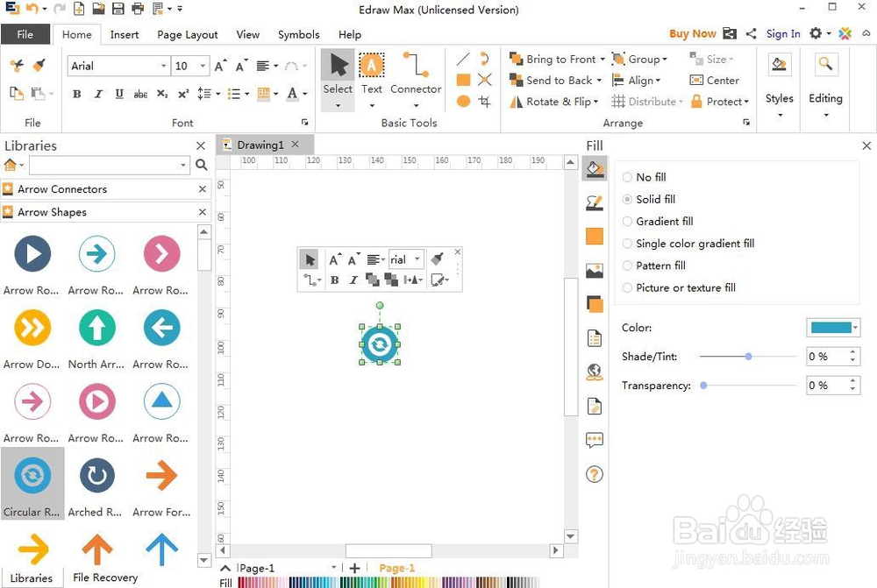The image size is (877, 588).
Task: Apply superscript formatting
Action: 183,94
